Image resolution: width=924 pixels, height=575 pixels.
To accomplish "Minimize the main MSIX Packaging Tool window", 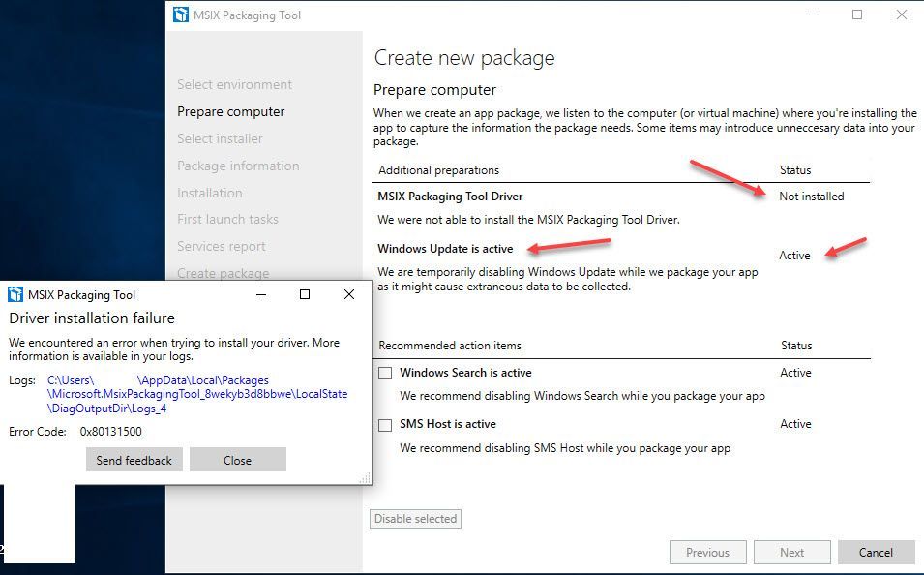I will click(x=814, y=15).
